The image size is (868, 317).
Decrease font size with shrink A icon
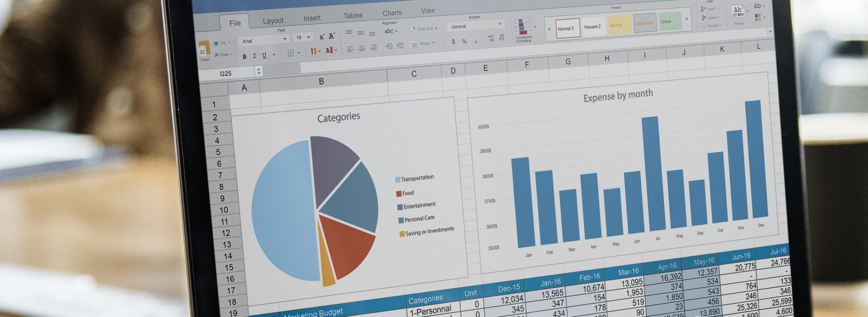click(332, 36)
